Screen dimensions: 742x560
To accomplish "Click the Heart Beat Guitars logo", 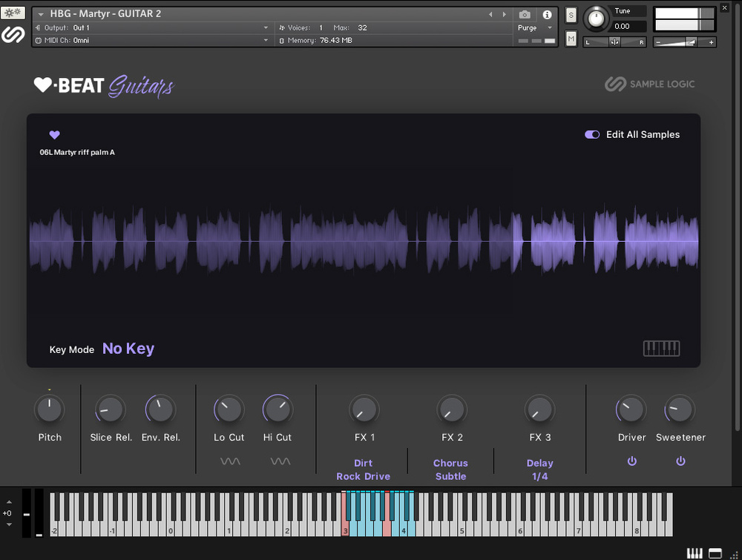I will [104, 86].
